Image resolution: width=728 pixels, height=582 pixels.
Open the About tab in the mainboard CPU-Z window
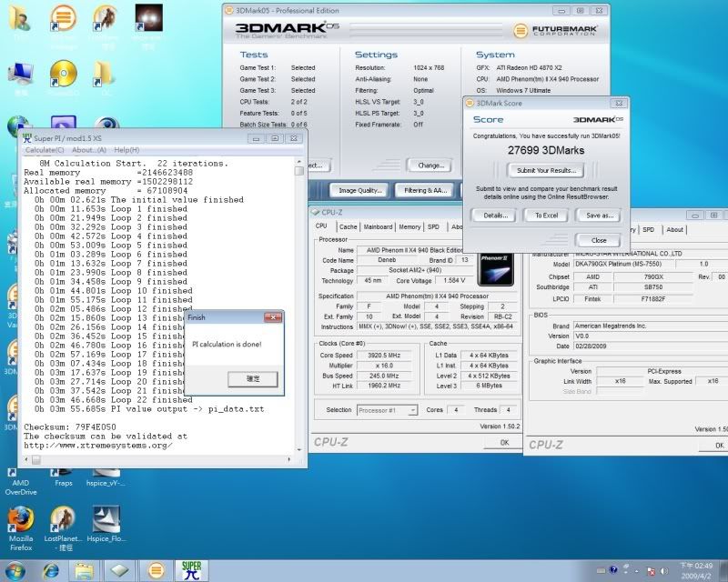point(674,230)
